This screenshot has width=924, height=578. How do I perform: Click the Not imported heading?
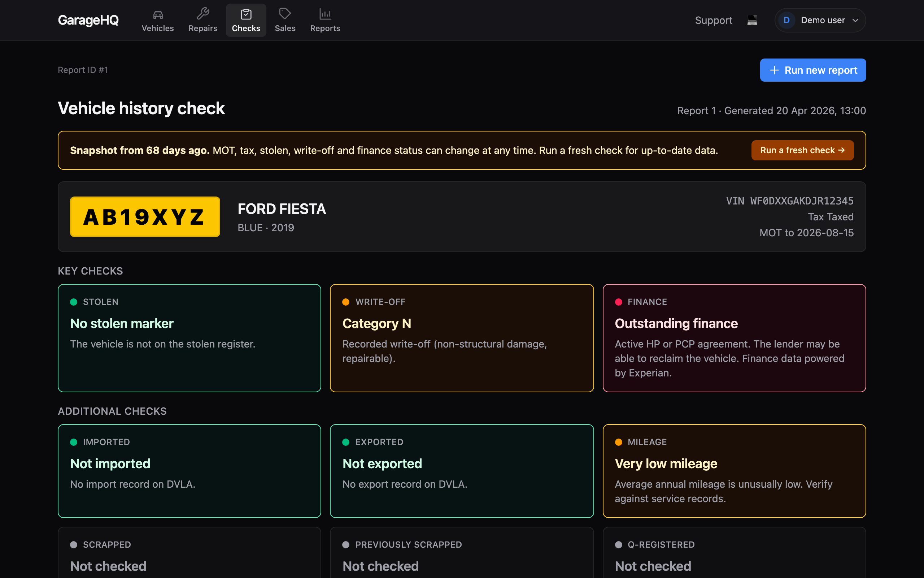click(x=110, y=464)
